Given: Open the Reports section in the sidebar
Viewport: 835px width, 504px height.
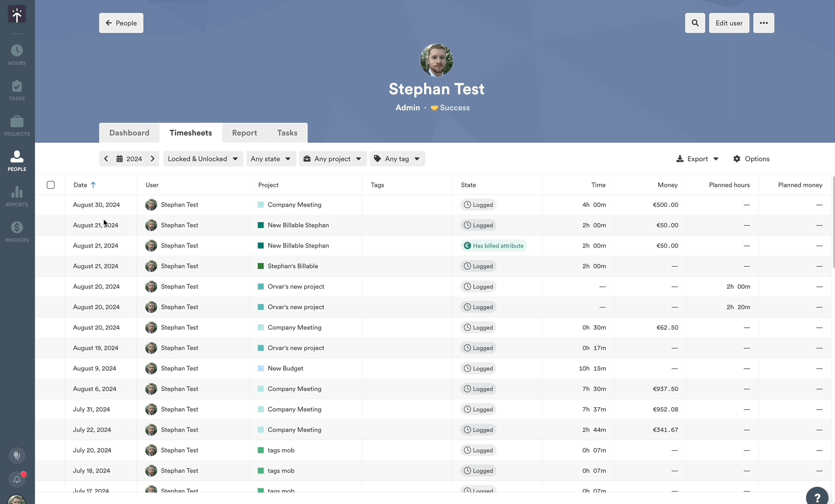Looking at the screenshot, I should click(x=16, y=195).
